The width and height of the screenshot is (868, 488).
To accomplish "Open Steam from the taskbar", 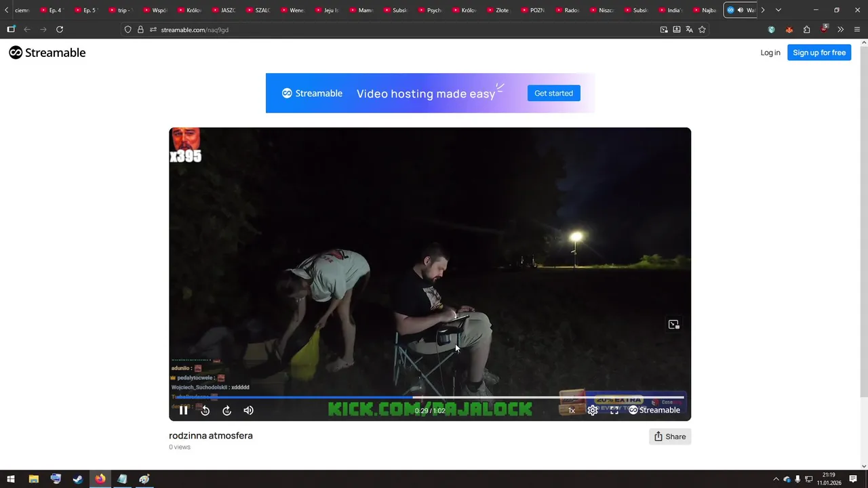I will [x=78, y=479].
